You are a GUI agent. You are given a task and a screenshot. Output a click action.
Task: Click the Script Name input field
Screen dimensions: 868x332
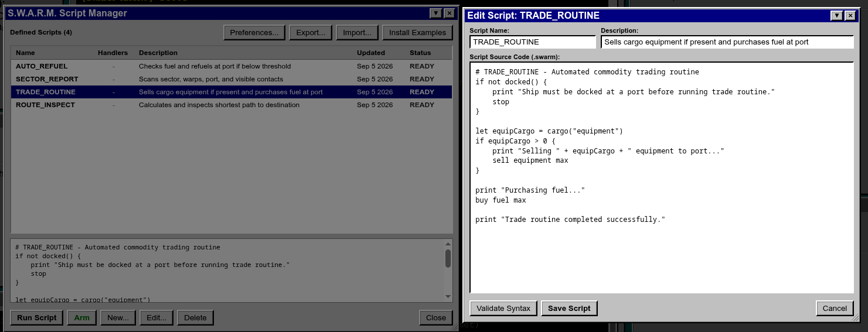tap(533, 42)
